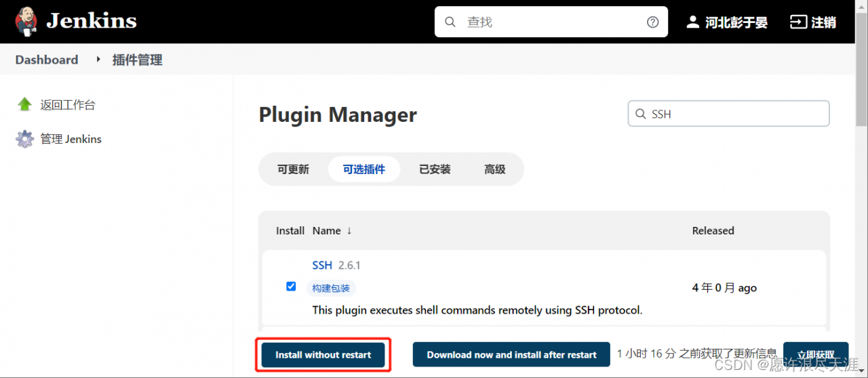Screen dimensions: 868x378
Task: Sort by the Name column header
Action: click(332, 230)
